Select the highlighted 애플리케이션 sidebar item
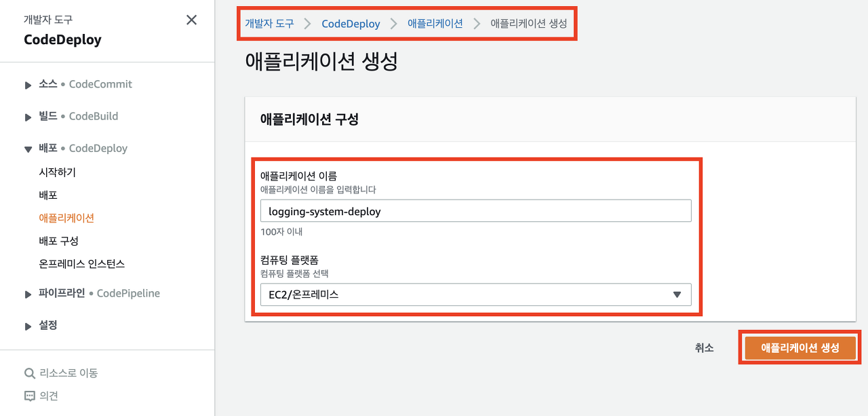 tap(66, 218)
